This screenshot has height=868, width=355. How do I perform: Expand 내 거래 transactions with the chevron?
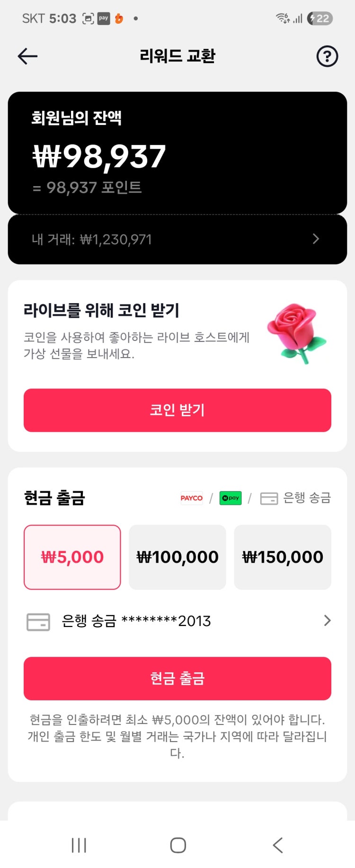point(316,239)
